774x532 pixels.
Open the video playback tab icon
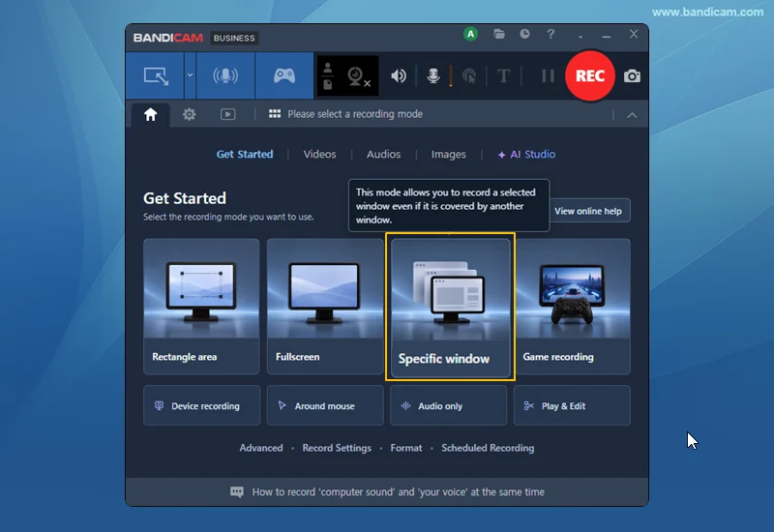tap(227, 114)
